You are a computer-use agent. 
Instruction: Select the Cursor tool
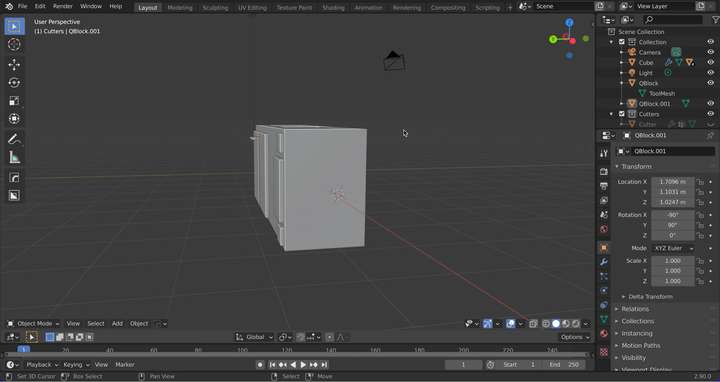click(14, 45)
